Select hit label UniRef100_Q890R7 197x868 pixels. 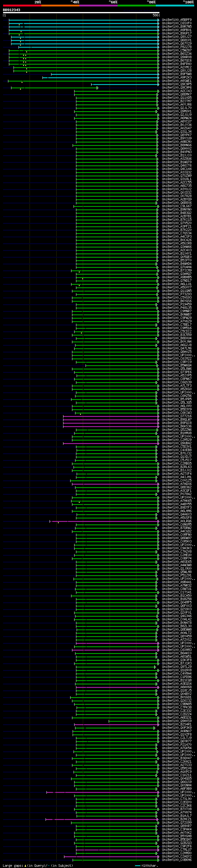(x=177, y=826)
